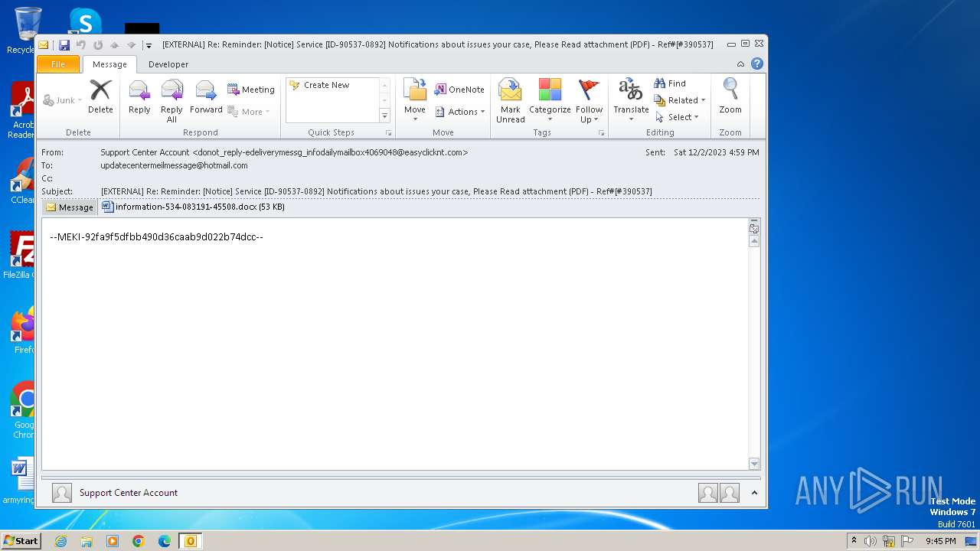Select Create New quick step
Image resolution: width=980 pixels, height=551 pixels.
coord(326,85)
